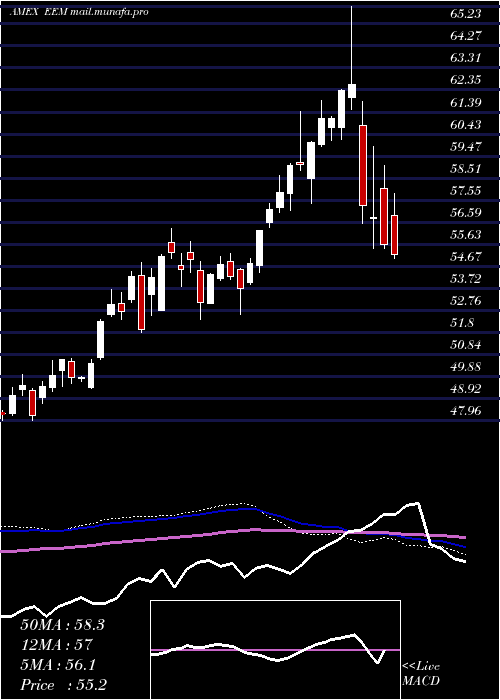Viewport: 500px width, 700px height.
Task: Click the 60.43 price axis label
Action: (466, 124)
